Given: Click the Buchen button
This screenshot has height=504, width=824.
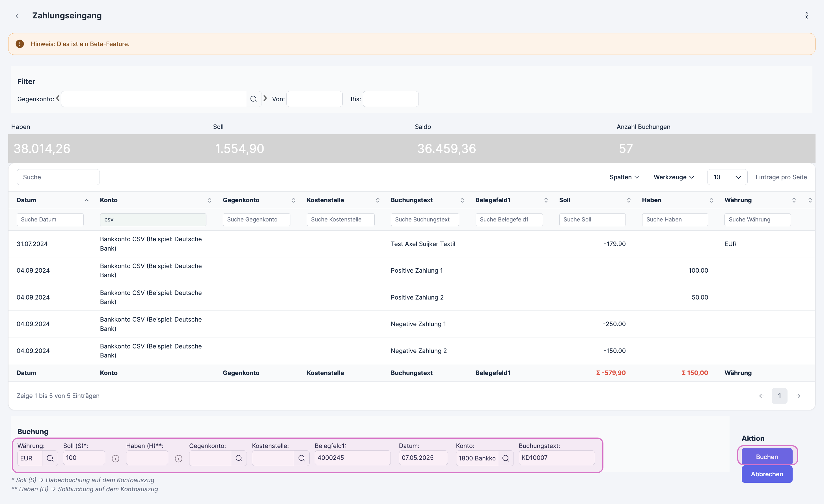Looking at the screenshot, I should 767,456.
